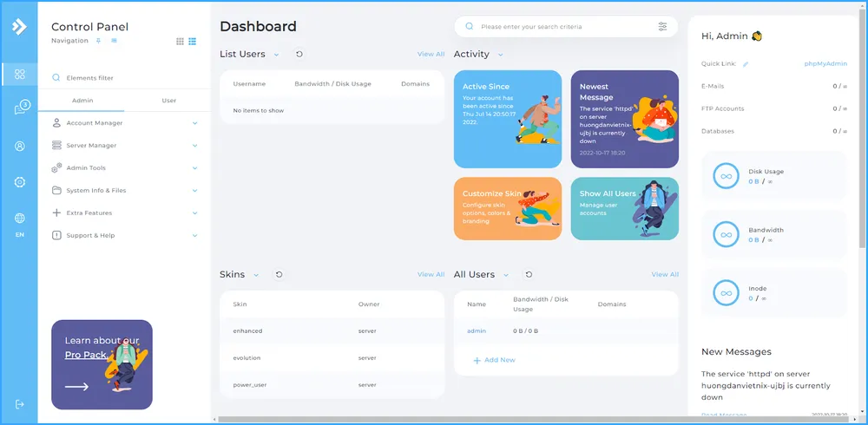The width and height of the screenshot is (868, 425).
Task: Click the phpMyAdmin quick link
Action: coord(825,64)
